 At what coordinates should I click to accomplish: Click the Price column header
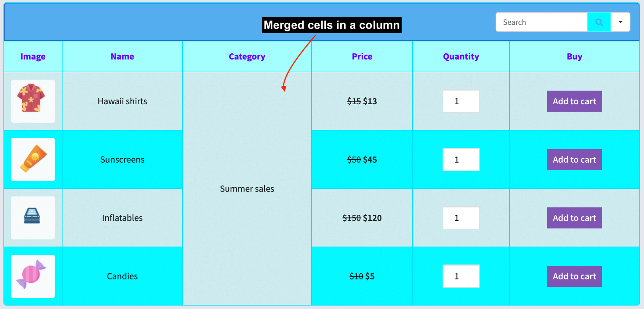click(362, 57)
